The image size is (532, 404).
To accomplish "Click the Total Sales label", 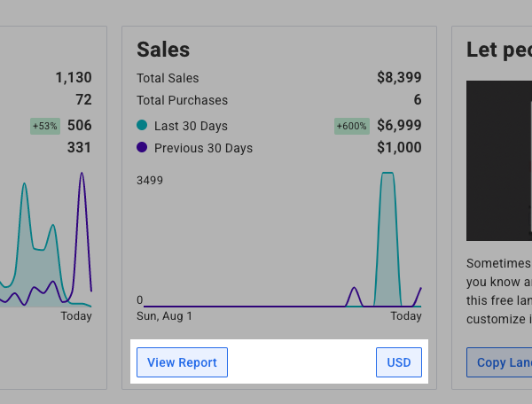I will tap(168, 78).
